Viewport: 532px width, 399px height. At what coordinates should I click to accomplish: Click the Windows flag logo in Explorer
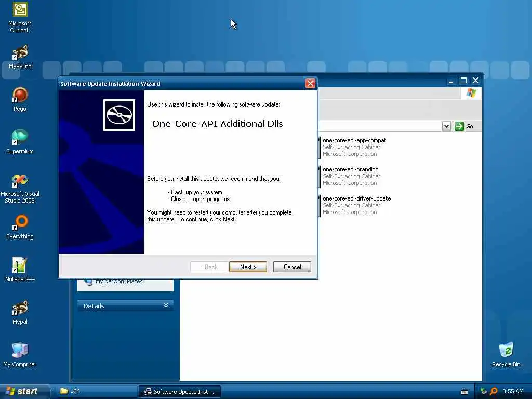[471, 92]
